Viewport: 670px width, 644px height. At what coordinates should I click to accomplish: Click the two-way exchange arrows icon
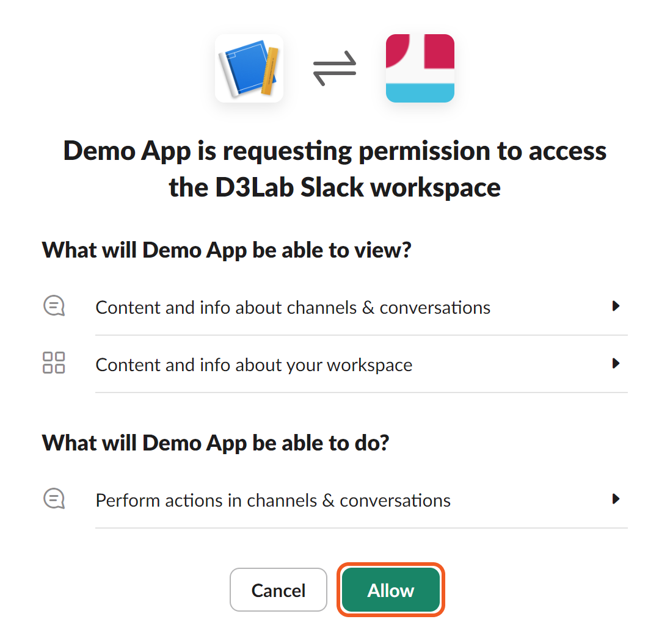(x=334, y=68)
